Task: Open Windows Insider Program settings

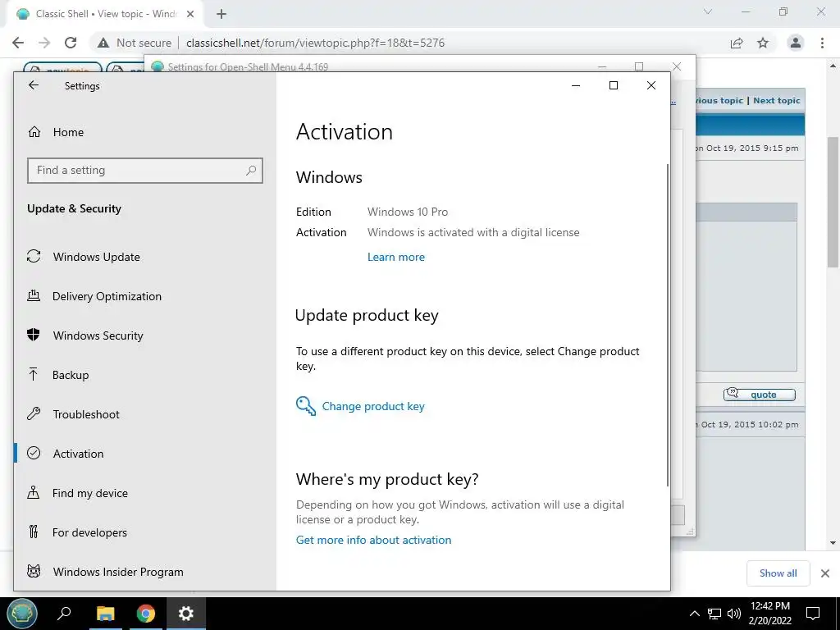Action: [x=144, y=572]
